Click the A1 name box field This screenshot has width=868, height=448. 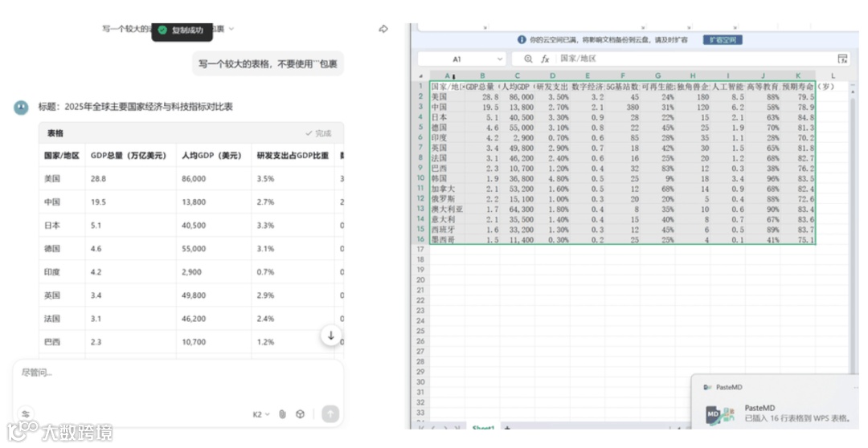tap(457, 59)
